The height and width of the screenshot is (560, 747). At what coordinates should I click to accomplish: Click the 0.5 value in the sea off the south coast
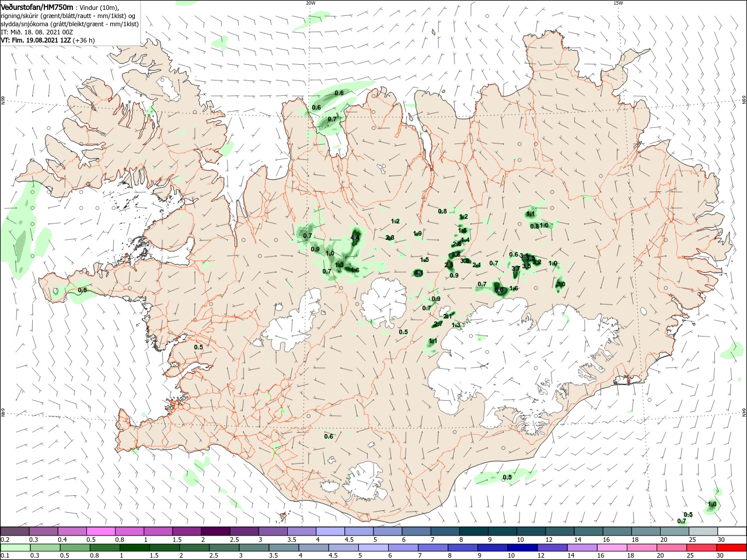(x=507, y=477)
